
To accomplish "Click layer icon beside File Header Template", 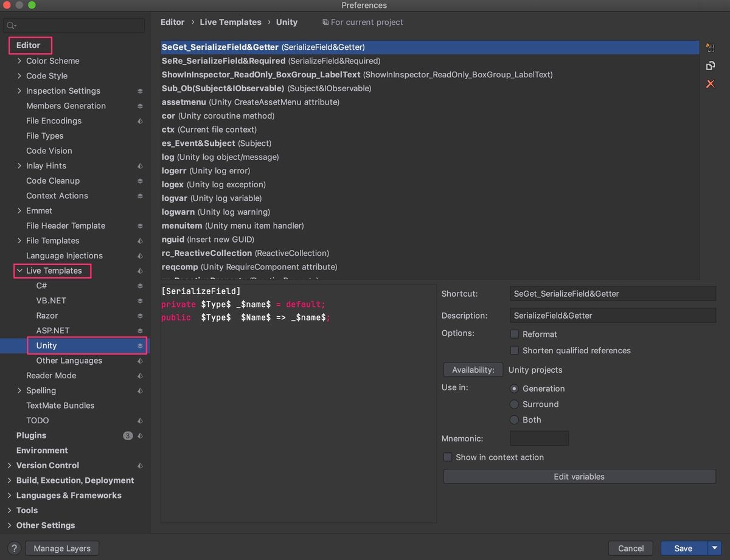I will click(140, 226).
